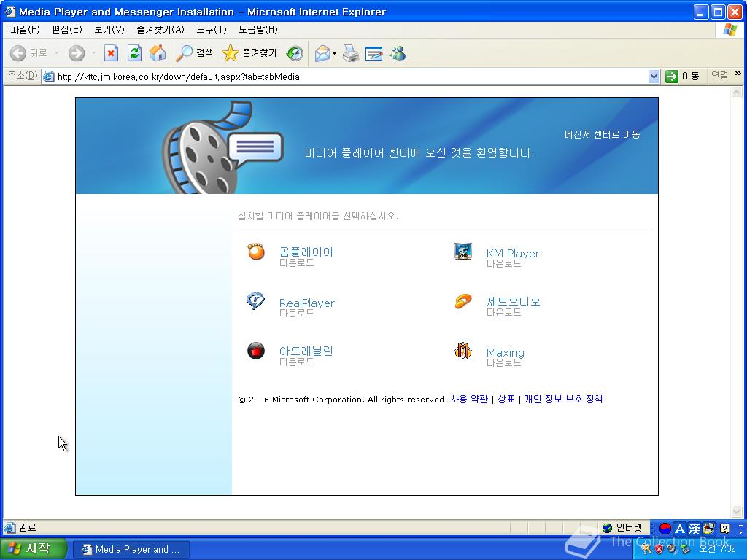Click the address bar URL field
This screenshot has width=747, height=560.
pos(350,77)
